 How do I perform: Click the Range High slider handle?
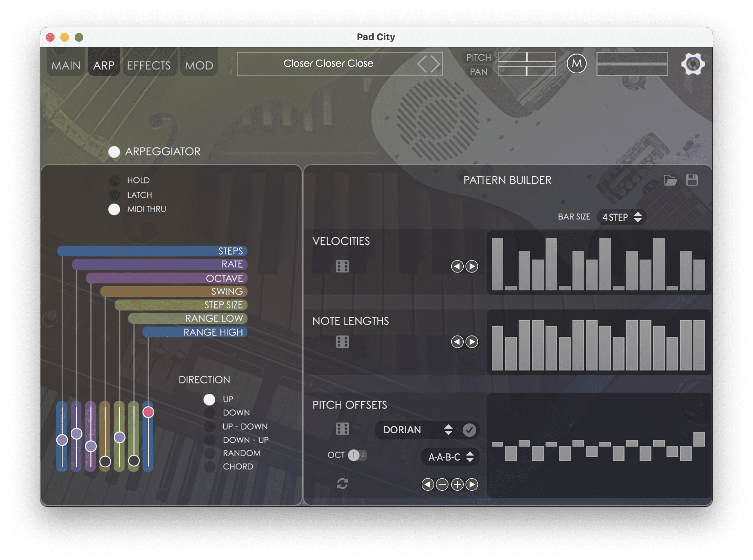pos(148,412)
